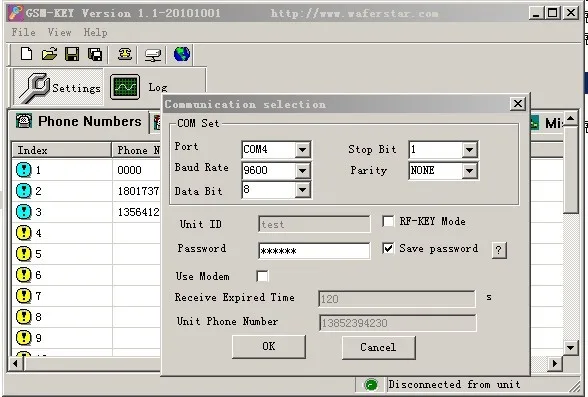Click the globe website toolbar icon
588x397 pixels.
pos(182,54)
